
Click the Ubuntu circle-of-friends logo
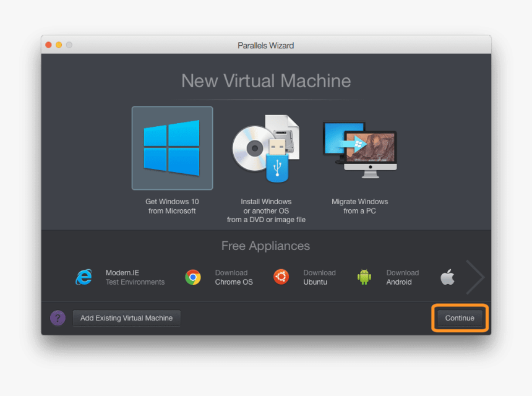[x=281, y=277]
